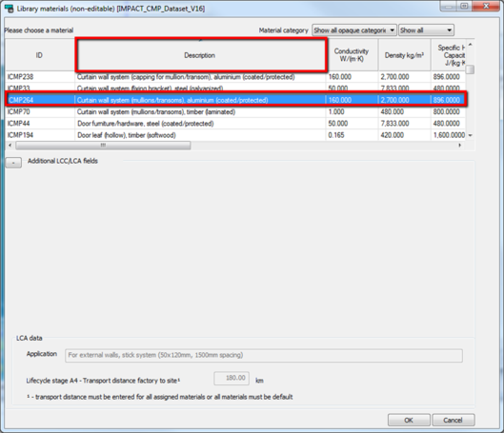Click the transport distance km field
The image size is (504, 433).
(x=232, y=378)
